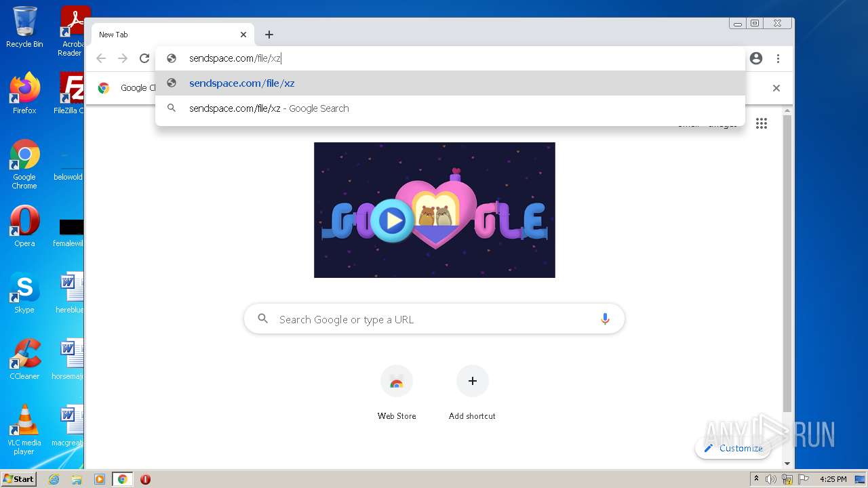
Task: Click the magnifier icon in search box
Action: pyautogui.click(x=263, y=319)
